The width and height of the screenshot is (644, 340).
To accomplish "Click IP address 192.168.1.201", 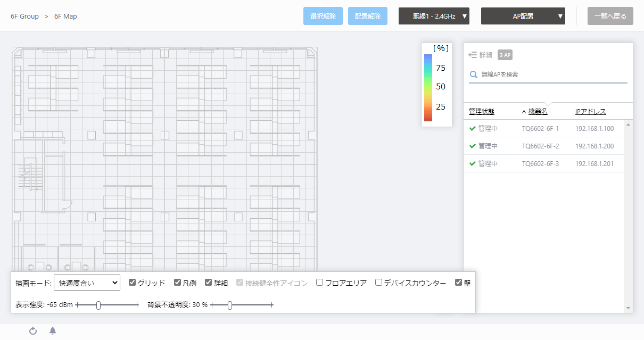I will coord(595,163).
